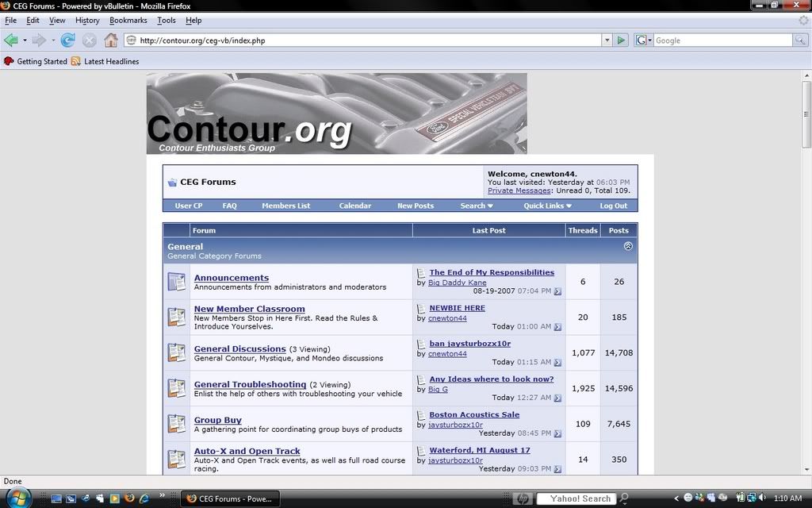The width and height of the screenshot is (812, 508).
Task: Click the volume speaker tray icon
Action: pos(763,498)
